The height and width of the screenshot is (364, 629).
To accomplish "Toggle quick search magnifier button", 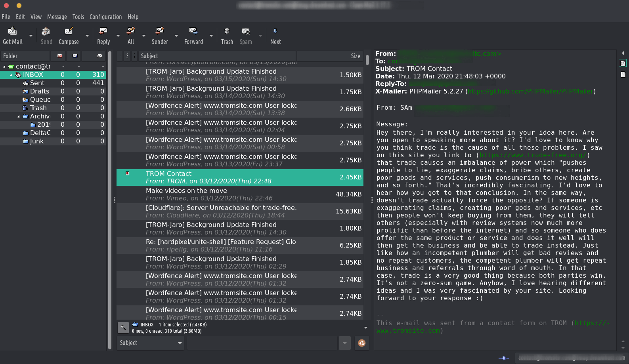I will click(123, 328).
